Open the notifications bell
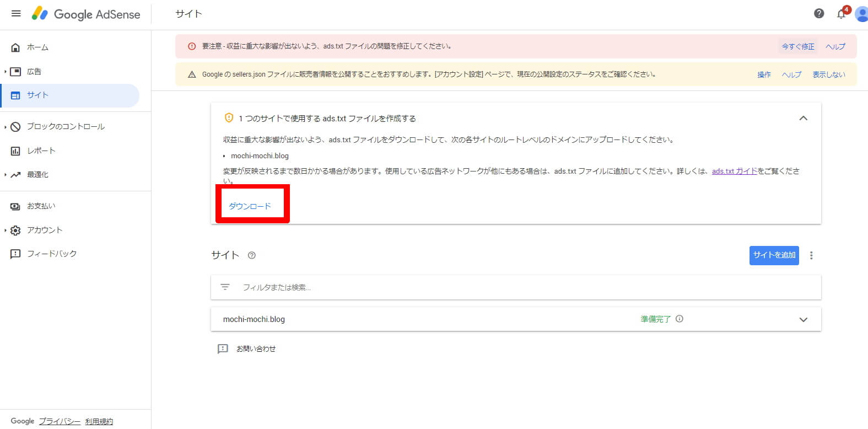868x429 pixels. point(842,14)
